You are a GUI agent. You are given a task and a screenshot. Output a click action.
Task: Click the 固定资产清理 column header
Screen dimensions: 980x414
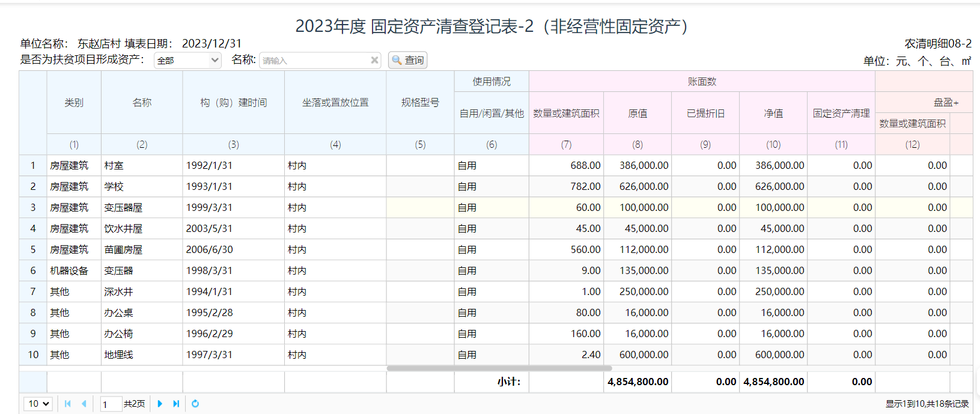pos(841,113)
